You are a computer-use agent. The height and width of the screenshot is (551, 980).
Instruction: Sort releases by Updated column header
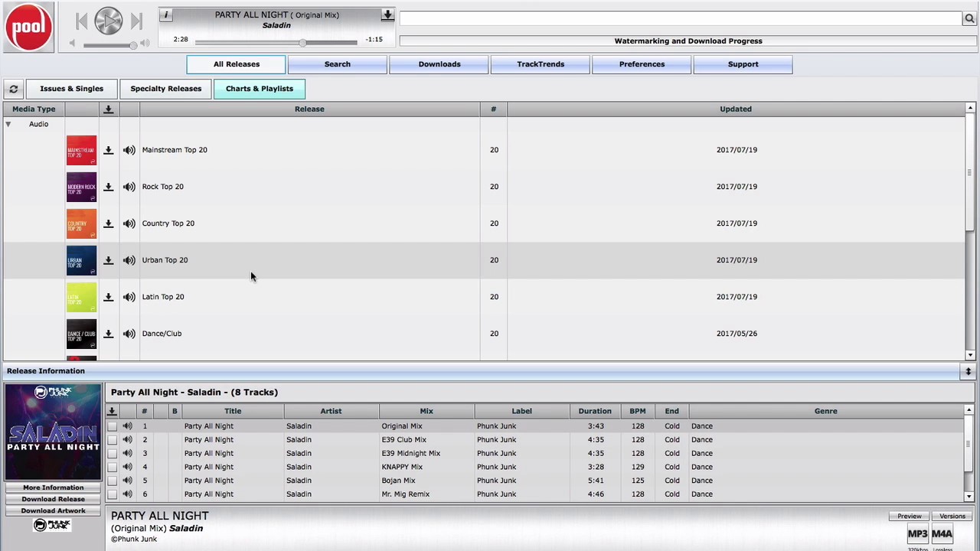coord(736,109)
